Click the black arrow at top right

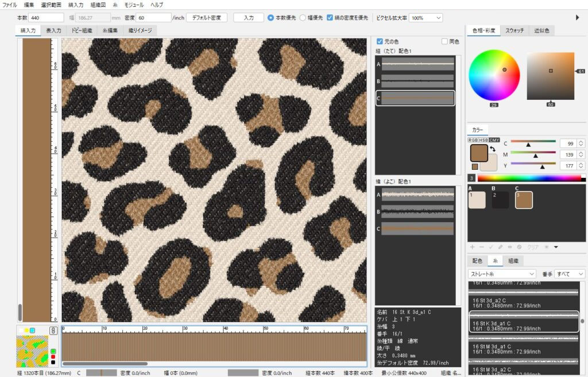tap(577, 18)
